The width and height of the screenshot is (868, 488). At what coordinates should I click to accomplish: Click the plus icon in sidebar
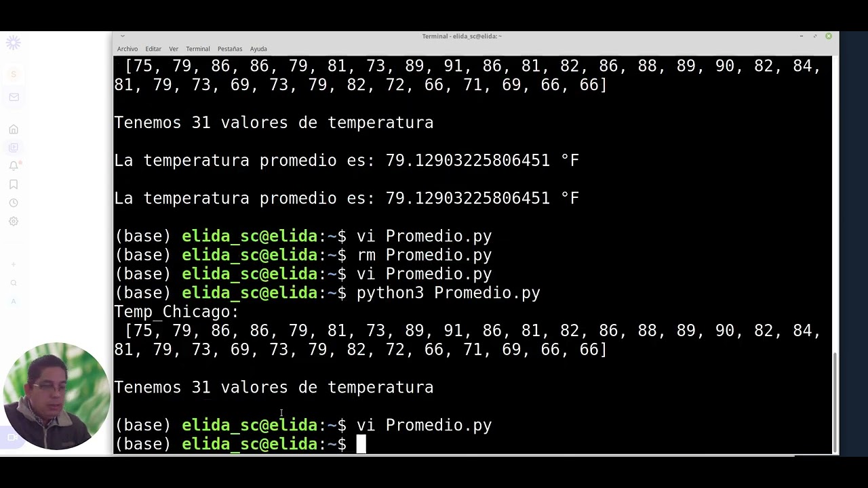tap(14, 264)
